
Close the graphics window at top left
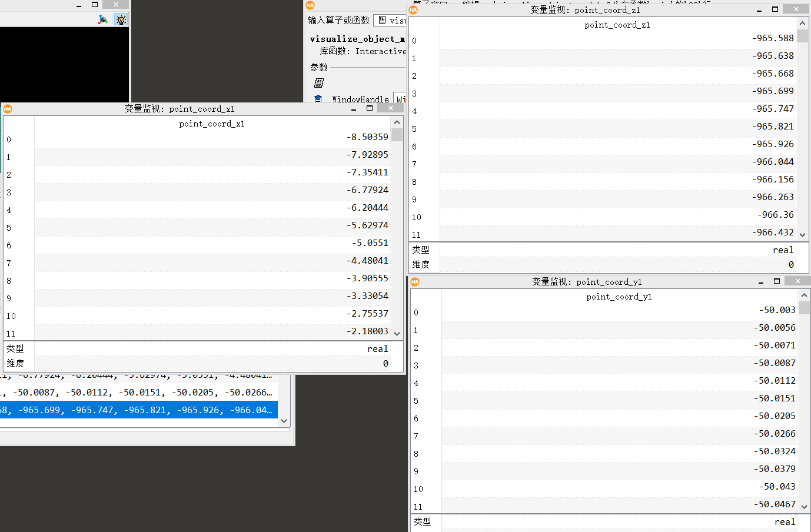[116, 5]
